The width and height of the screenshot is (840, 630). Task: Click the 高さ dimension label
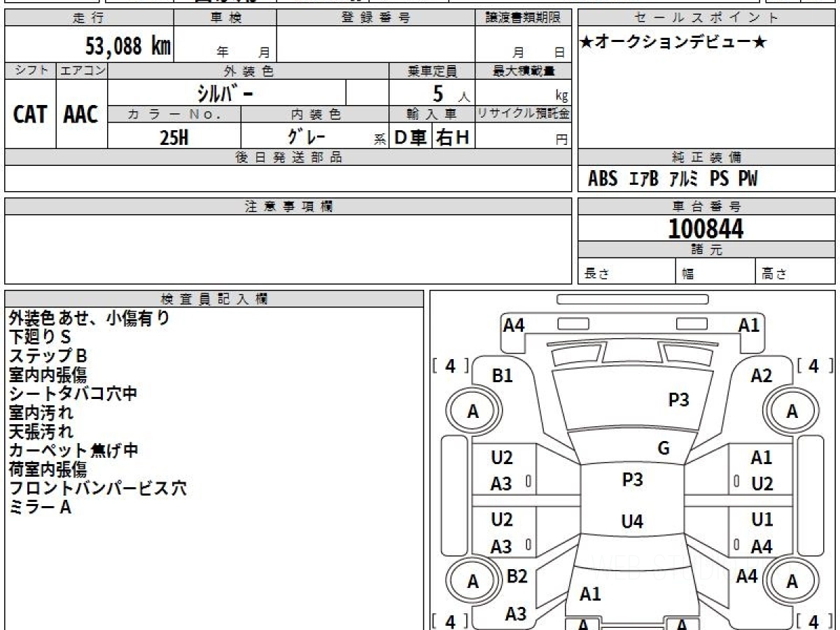click(x=775, y=274)
